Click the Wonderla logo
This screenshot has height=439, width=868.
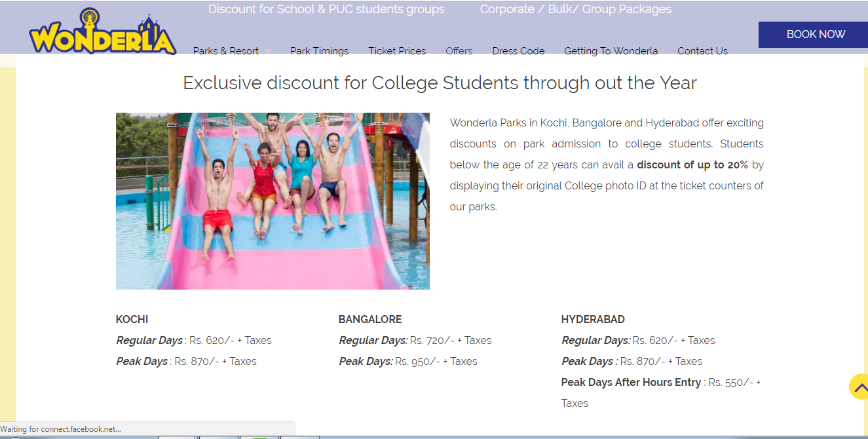103,31
